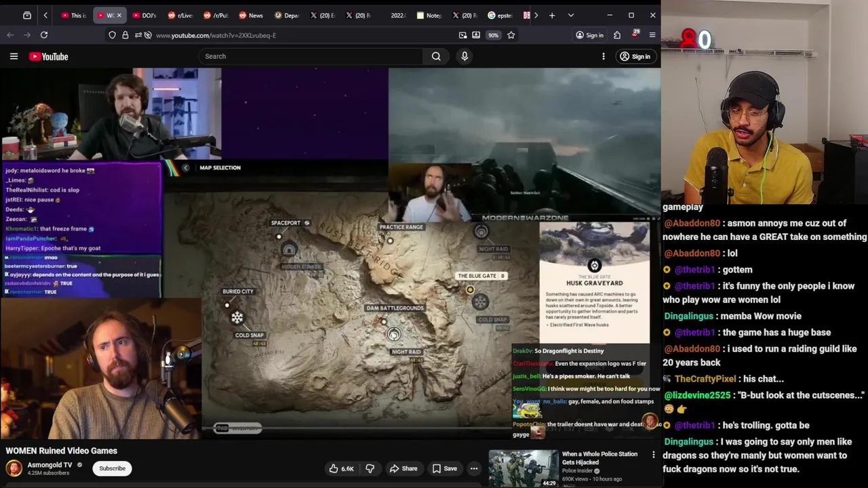The width and height of the screenshot is (868, 488).
Task: Reset the 90% zoom level badge
Action: 493,35
